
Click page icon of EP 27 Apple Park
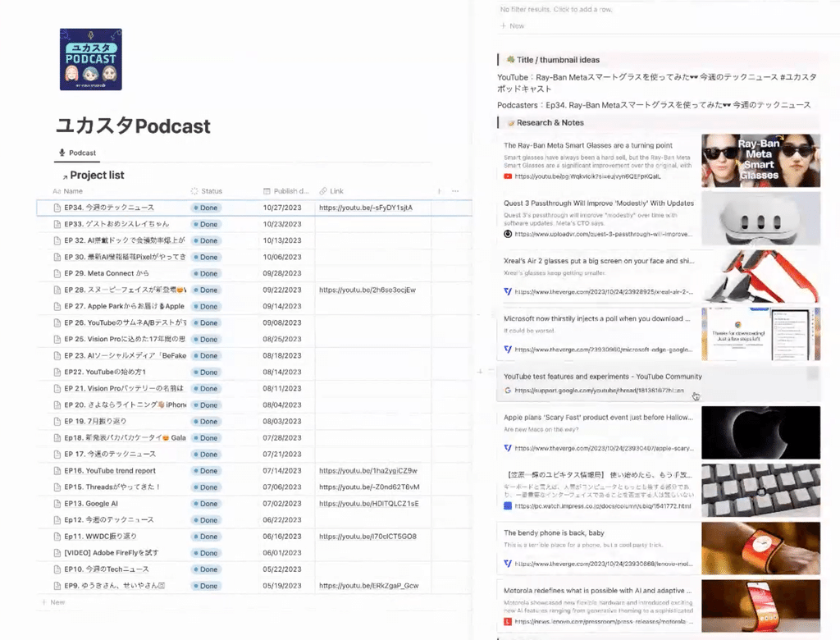click(x=57, y=307)
